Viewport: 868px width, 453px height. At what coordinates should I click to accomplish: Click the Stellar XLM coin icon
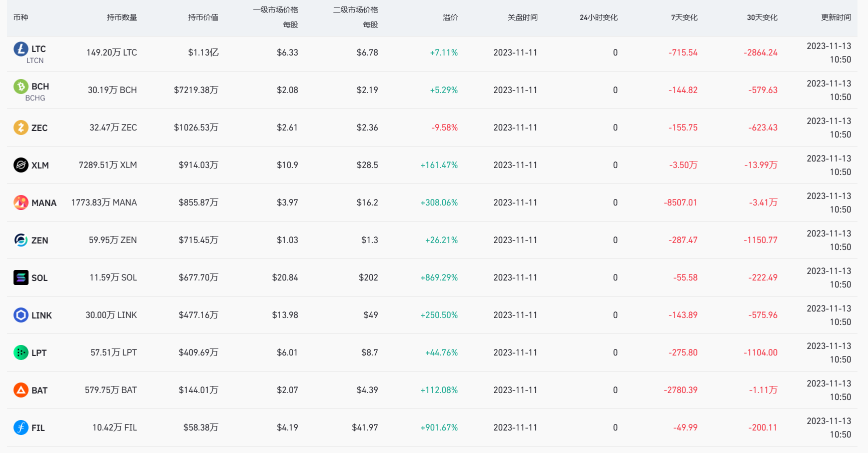click(21, 165)
